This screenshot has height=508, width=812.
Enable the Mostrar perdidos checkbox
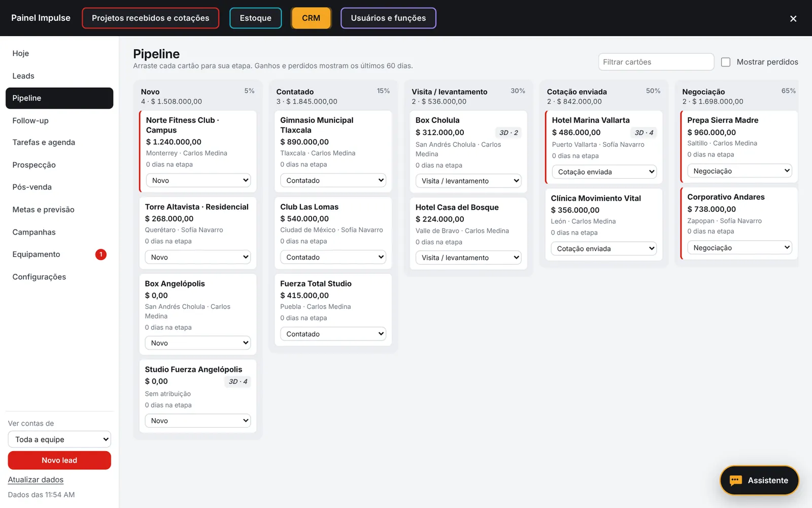[726, 62]
